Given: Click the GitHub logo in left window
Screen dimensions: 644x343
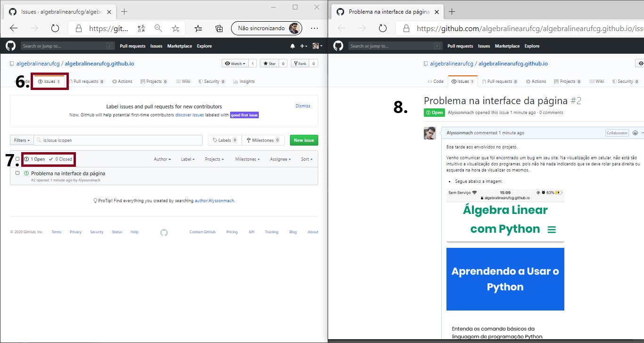Looking at the screenshot, I should (x=10, y=46).
